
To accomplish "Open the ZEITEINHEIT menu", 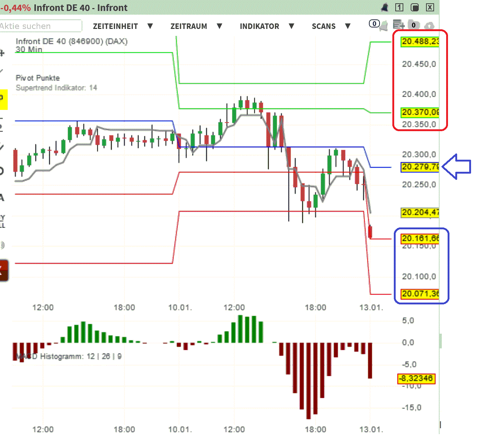I will (x=116, y=26).
